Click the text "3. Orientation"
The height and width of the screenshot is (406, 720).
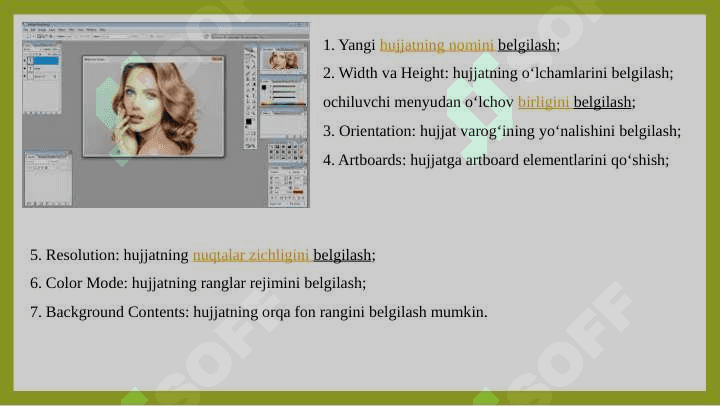pyautogui.click(x=368, y=131)
